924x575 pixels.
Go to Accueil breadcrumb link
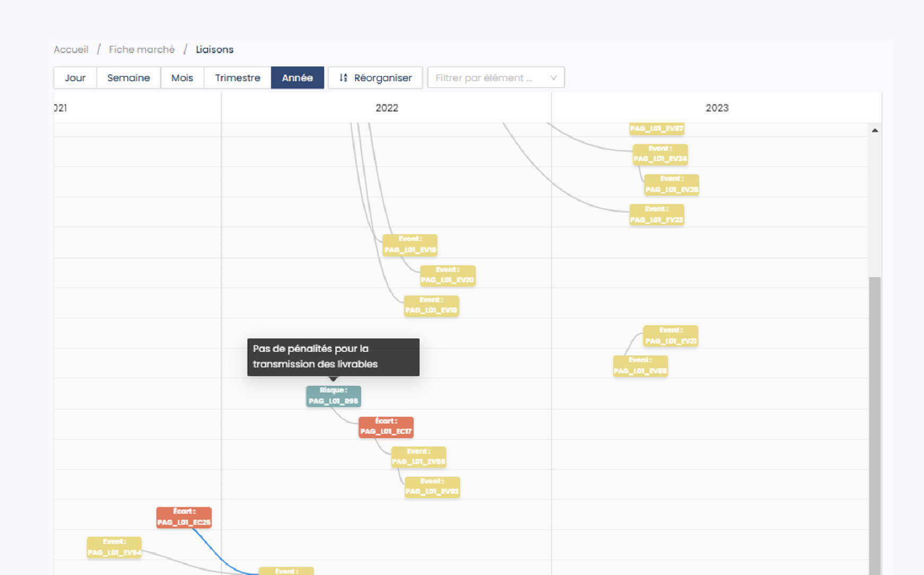[x=71, y=49]
